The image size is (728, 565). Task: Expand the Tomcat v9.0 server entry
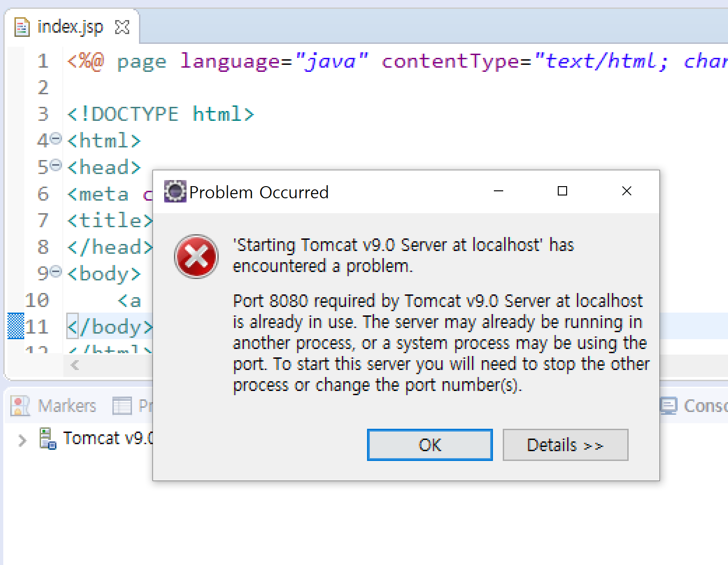pos(22,440)
